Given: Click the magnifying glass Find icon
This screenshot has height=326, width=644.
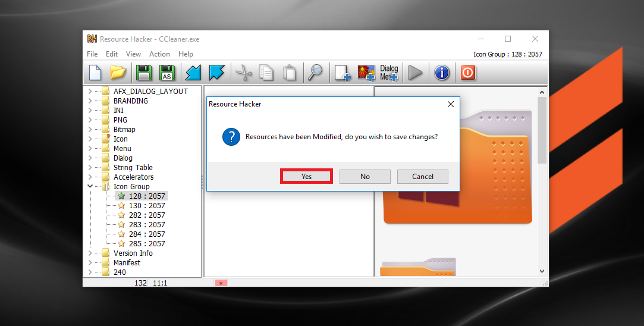Looking at the screenshot, I should [x=315, y=73].
